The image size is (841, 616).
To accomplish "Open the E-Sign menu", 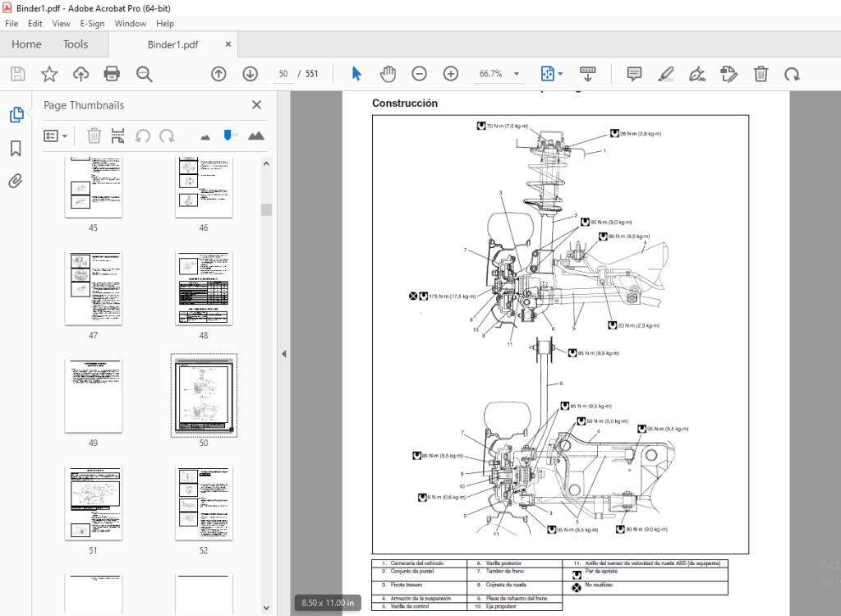I will click(x=92, y=24).
